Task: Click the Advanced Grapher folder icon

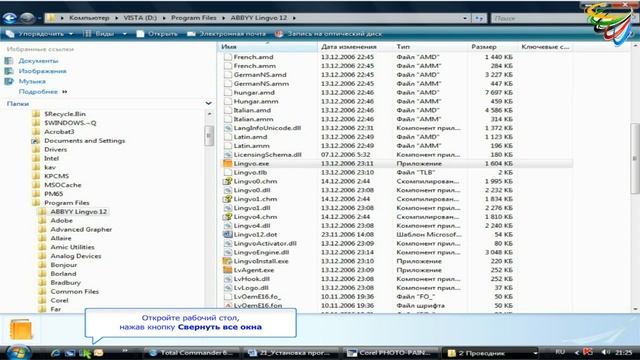Action: (x=42, y=229)
